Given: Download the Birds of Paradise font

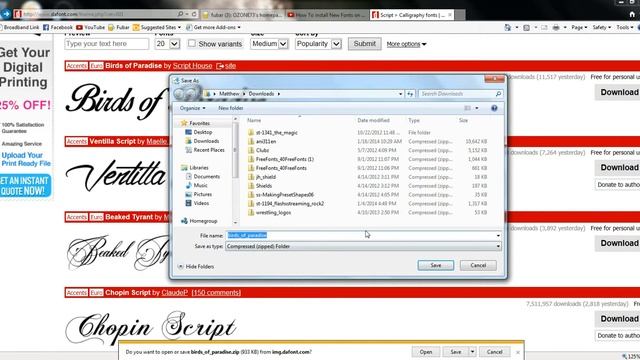Looking at the screenshot, I should [618, 92].
